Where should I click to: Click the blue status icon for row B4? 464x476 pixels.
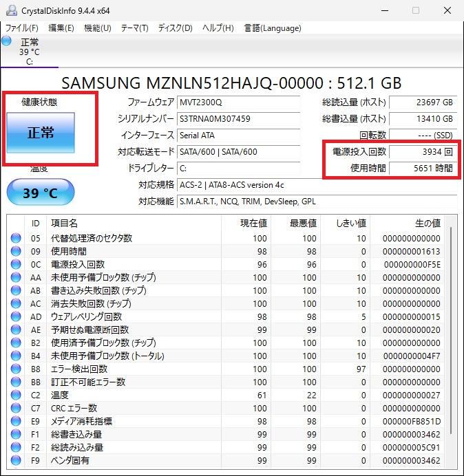pyautogui.click(x=16, y=356)
